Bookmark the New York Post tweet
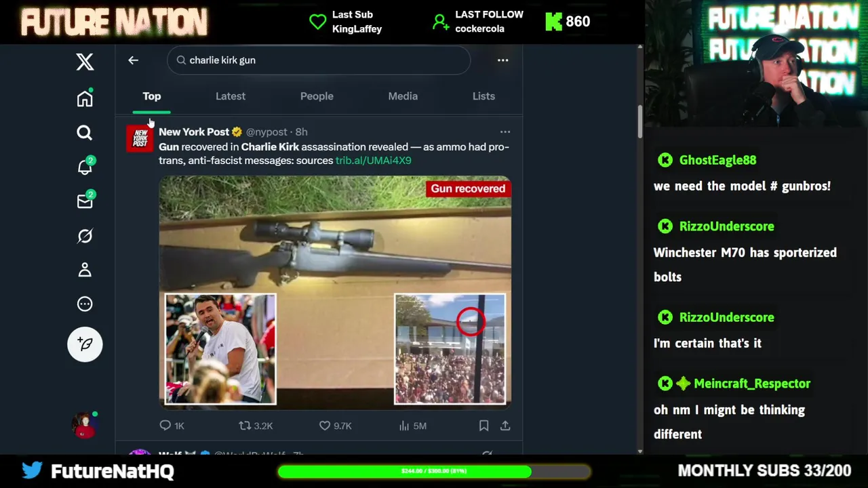 (x=484, y=426)
